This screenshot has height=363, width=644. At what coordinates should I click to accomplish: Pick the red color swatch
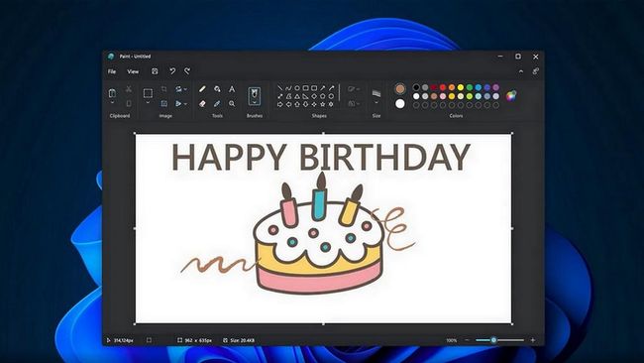[443, 87]
